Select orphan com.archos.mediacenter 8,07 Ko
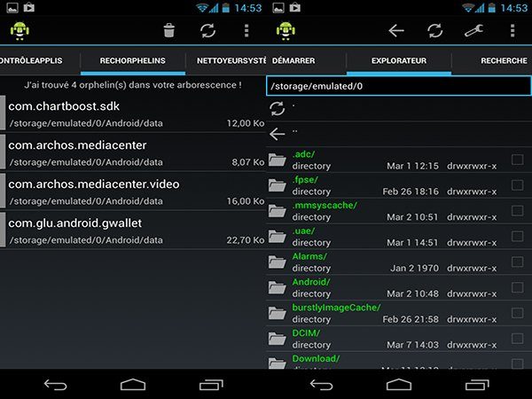Image resolution: width=532 pixels, height=399 pixels. point(133,153)
